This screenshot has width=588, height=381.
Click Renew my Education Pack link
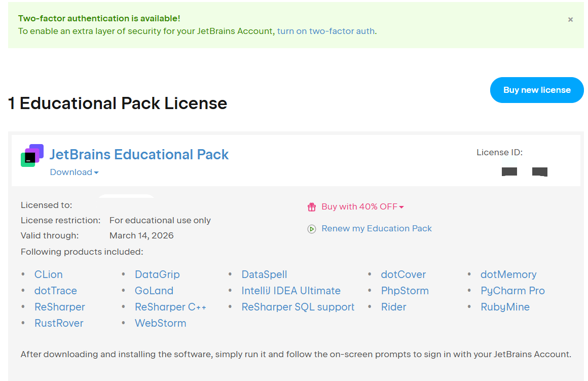(x=377, y=228)
